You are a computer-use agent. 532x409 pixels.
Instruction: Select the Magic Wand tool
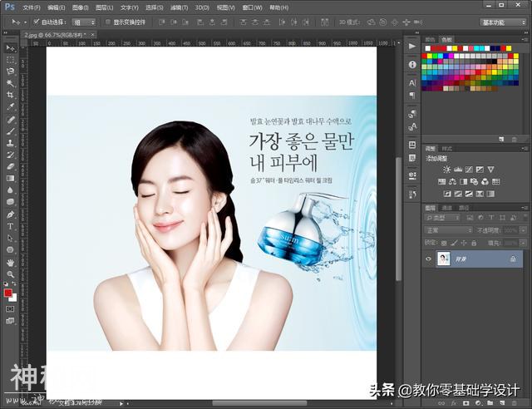click(x=11, y=83)
